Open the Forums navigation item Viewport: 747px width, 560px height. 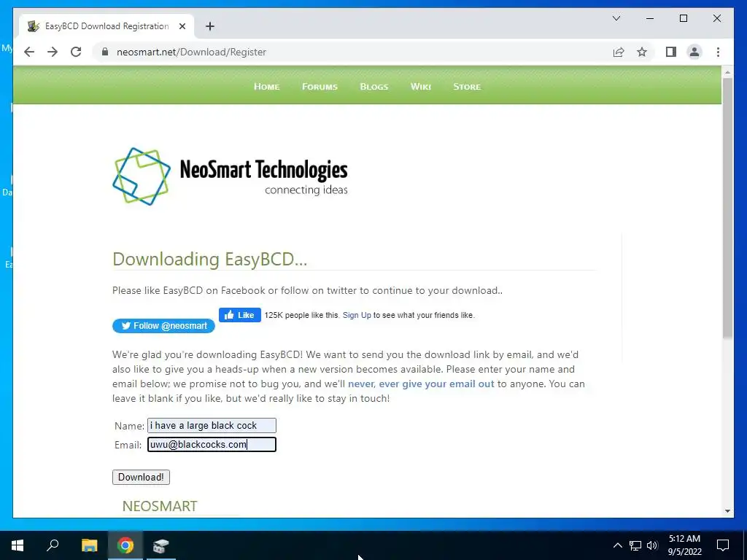320,87
